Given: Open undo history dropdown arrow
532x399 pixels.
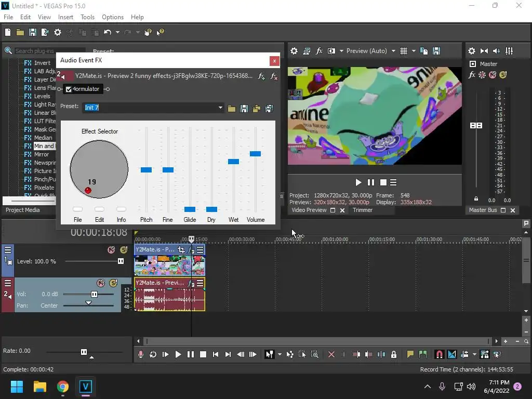Looking at the screenshot, I should pos(117,32).
